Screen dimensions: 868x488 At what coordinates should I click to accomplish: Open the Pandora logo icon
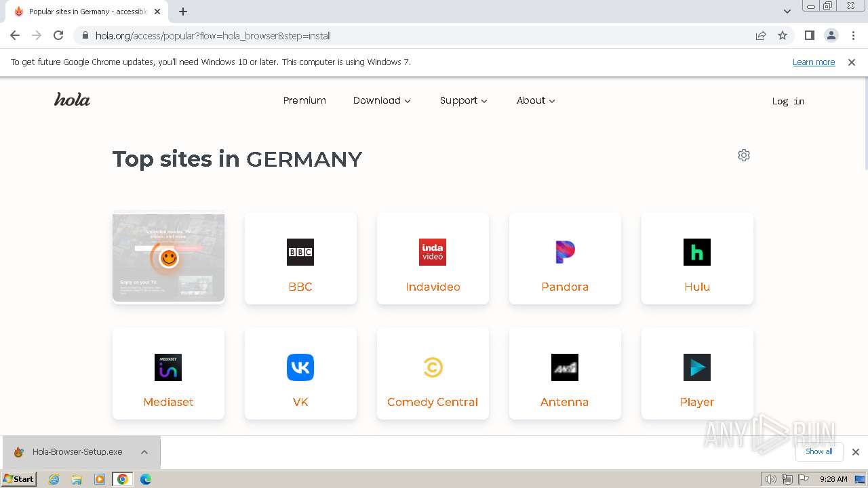(565, 252)
